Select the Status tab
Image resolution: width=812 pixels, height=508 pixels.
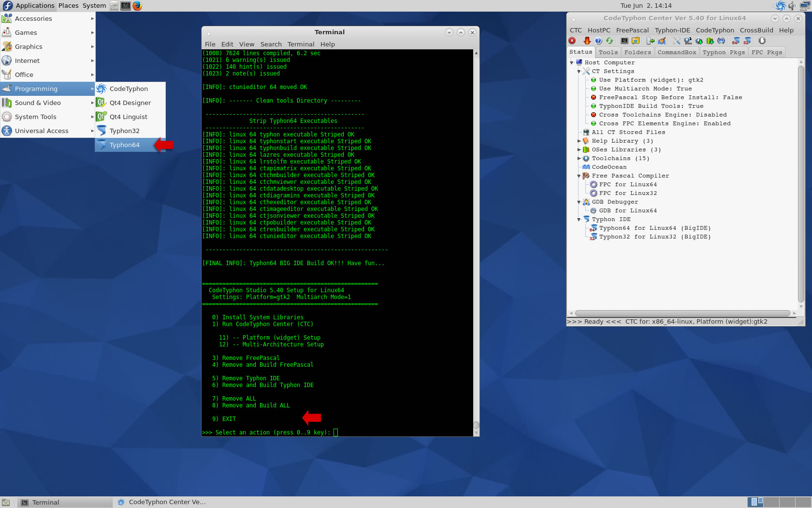580,52
